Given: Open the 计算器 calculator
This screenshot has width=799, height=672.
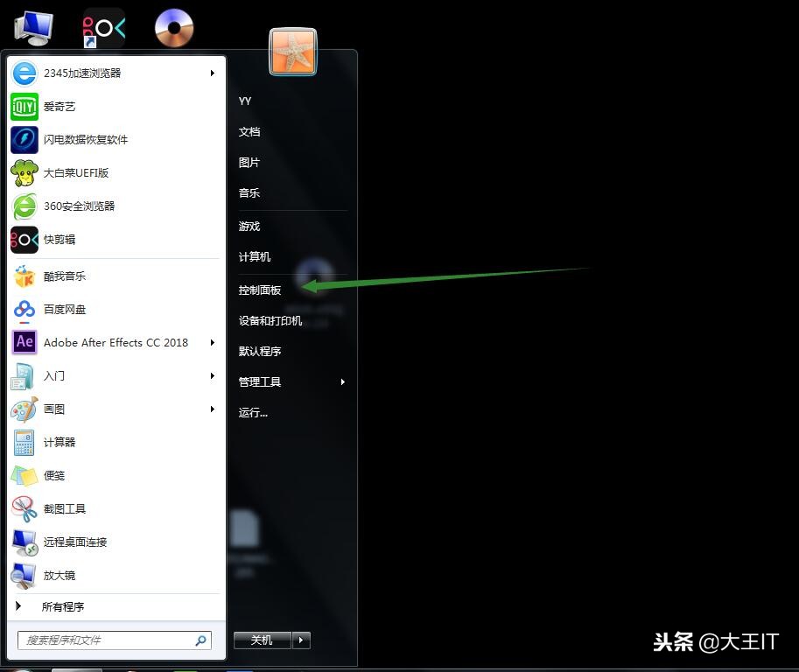Looking at the screenshot, I should [59, 442].
